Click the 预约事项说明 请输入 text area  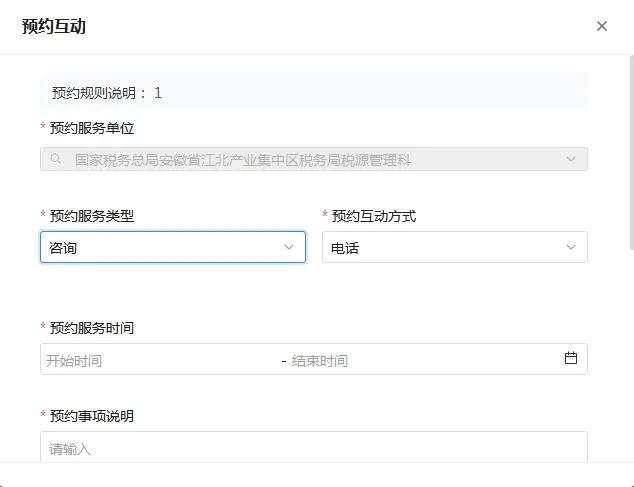[x=314, y=447]
